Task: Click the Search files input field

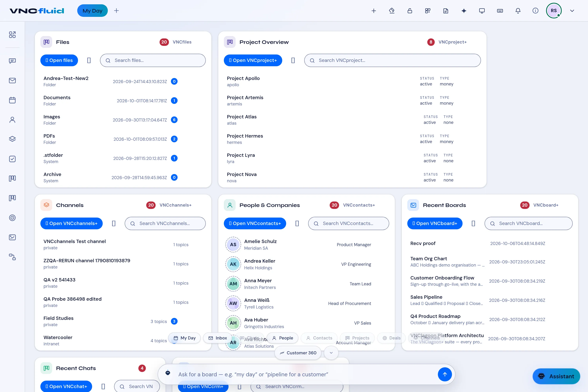Action: click(153, 60)
